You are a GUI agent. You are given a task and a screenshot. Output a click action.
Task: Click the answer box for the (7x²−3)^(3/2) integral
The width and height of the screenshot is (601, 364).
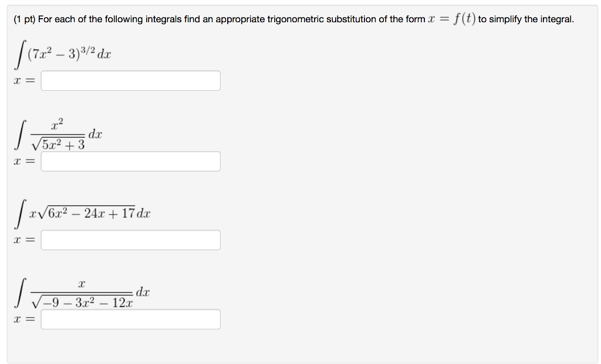click(x=130, y=80)
